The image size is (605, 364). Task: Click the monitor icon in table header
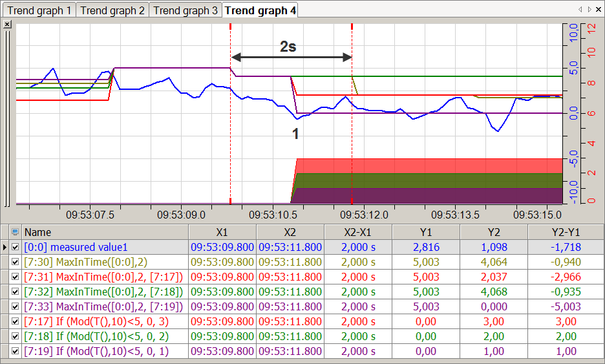(x=16, y=232)
